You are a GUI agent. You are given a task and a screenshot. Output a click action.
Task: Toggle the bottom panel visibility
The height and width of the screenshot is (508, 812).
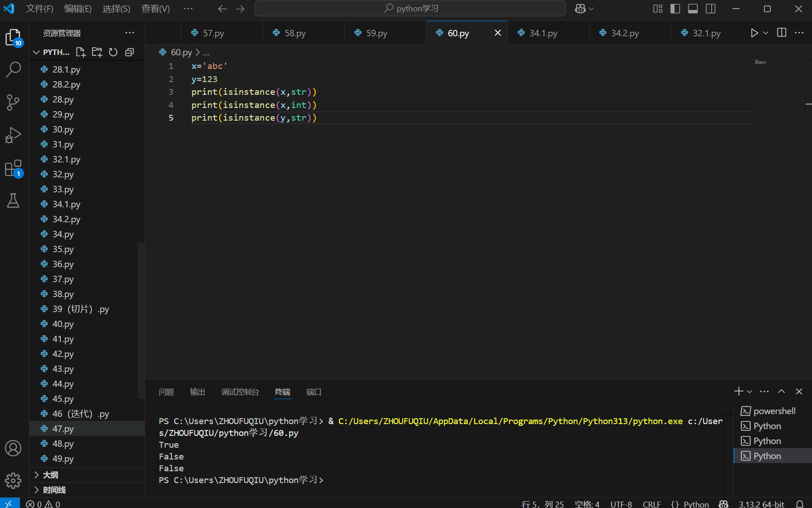(693, 9)
